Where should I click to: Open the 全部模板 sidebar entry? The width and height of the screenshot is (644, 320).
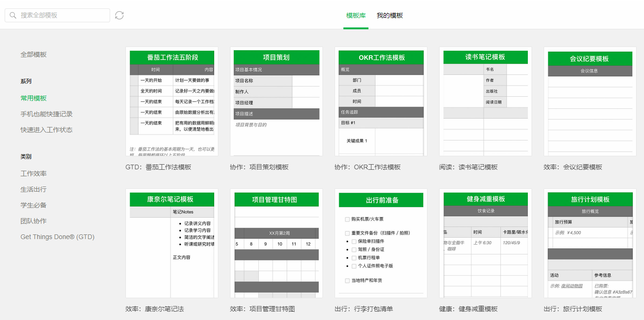[33, 54]
